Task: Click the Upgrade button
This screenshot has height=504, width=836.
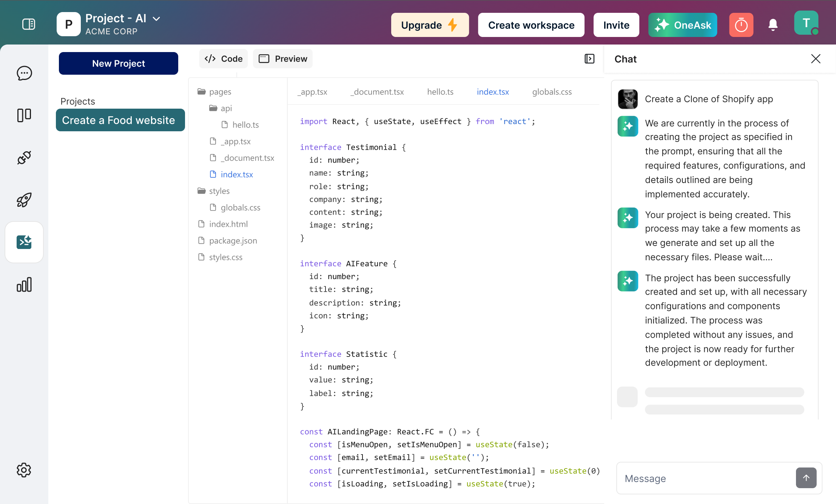Action: [430, 25]
